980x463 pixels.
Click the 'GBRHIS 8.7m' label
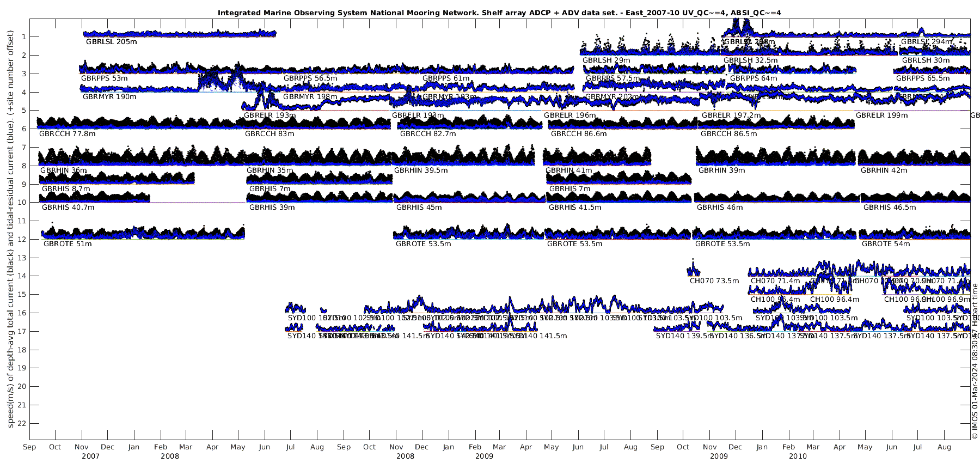tap(66, 189)
